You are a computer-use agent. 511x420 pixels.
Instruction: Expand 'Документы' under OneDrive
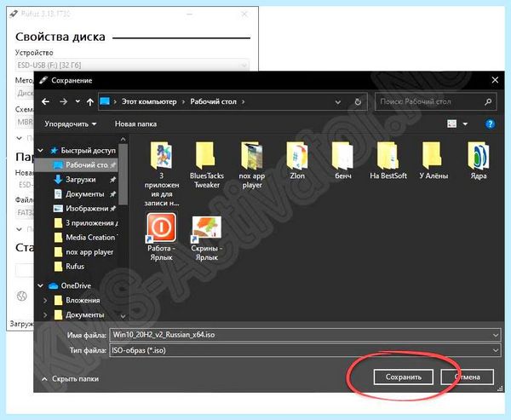[45, 315]
